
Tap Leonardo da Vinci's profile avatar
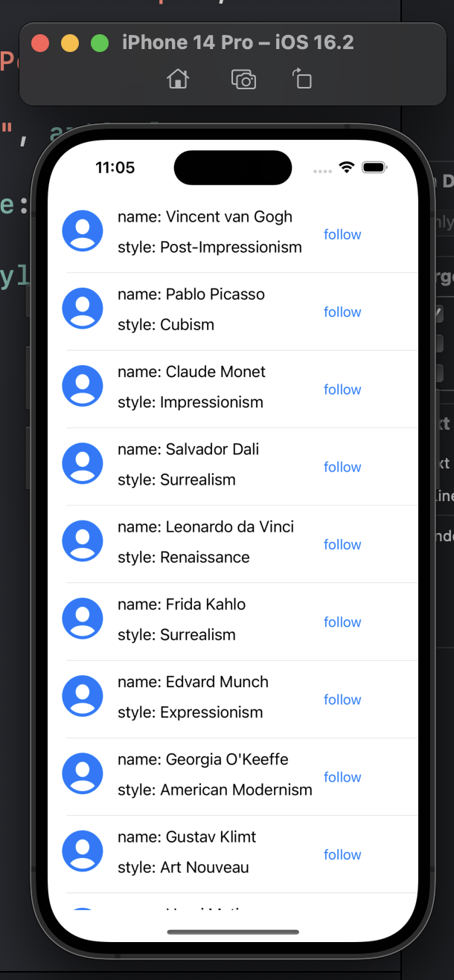pyautogui.click(x=83, y=541)
